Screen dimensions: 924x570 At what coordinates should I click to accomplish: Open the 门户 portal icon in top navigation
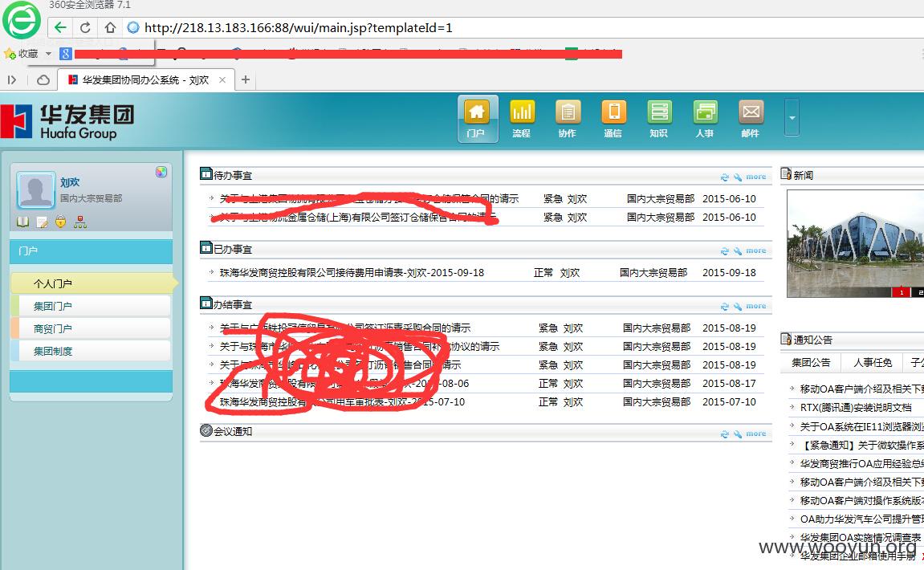(x=478, y=119)
